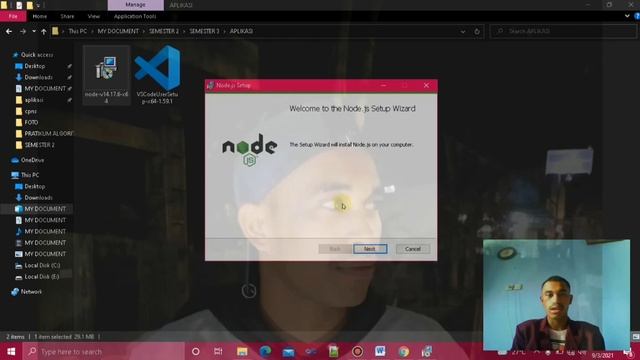This screenshot has width=640, height=360.
Task: Close the Node.js Setup dialog
Action: (426, 85)
